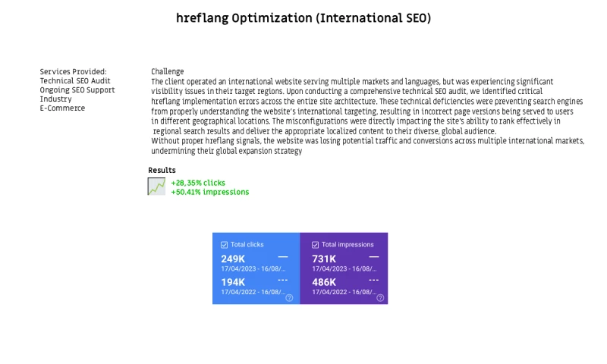Click the +28,35% clicks result text

coord(198,183)
